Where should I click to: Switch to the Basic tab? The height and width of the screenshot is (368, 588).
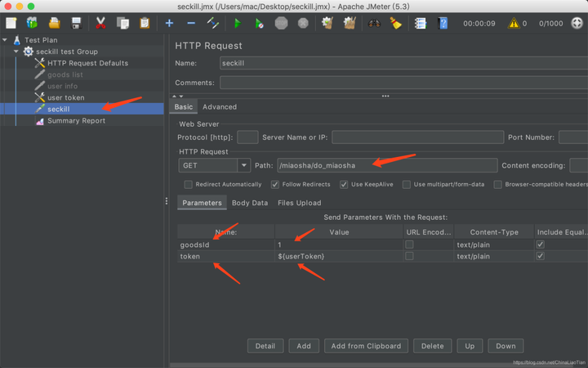pyautogui.click(x=184, y=106)
